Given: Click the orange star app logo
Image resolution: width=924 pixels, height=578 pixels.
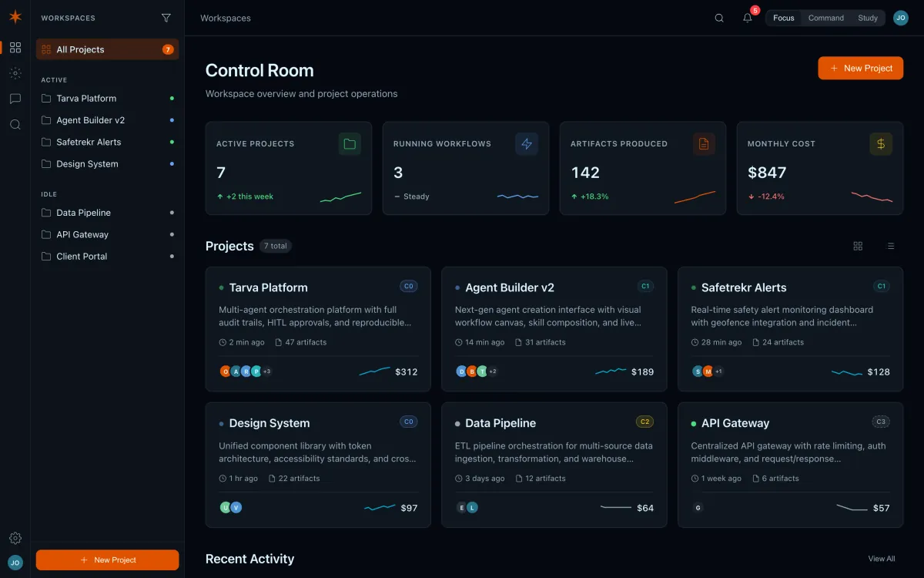Looking at the screenshot, I should (15, 17).
